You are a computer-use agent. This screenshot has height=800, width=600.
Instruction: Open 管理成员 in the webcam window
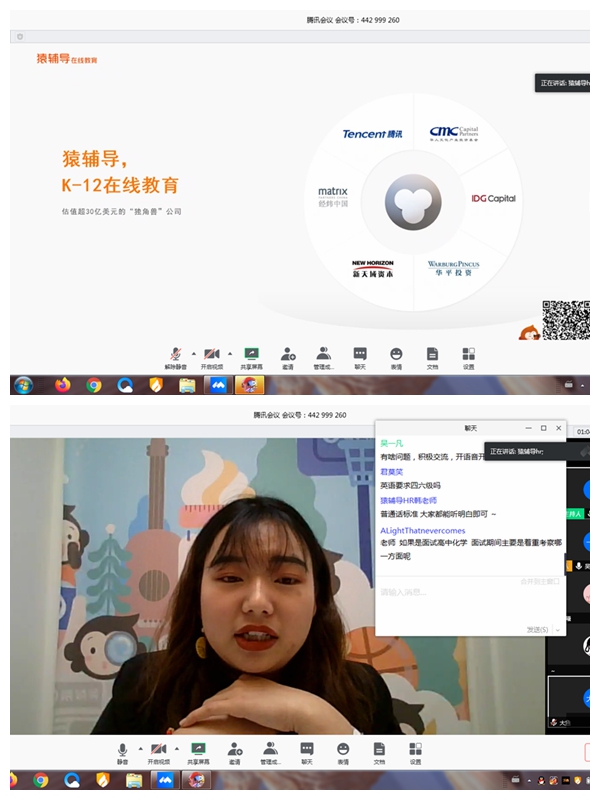270,754
